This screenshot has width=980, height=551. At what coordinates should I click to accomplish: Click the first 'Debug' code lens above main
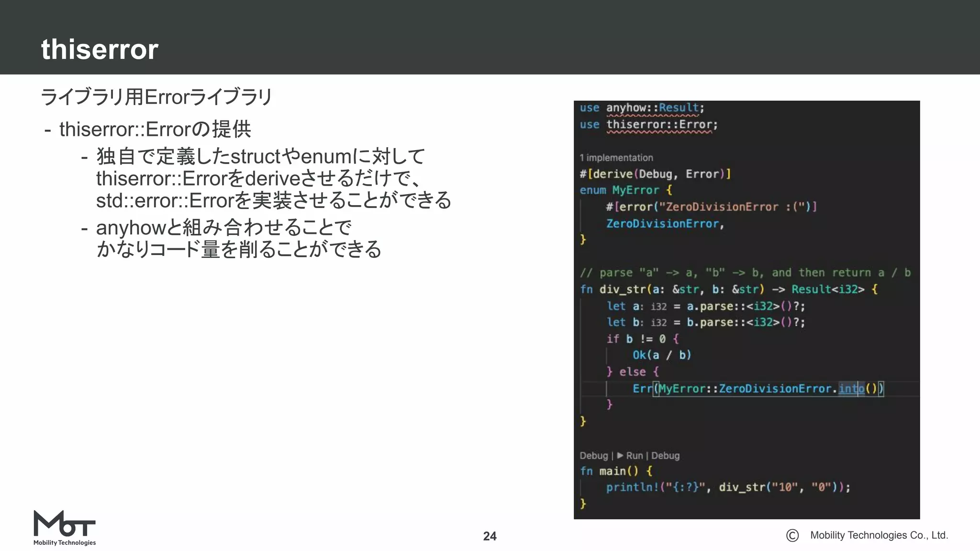[594, 456]
